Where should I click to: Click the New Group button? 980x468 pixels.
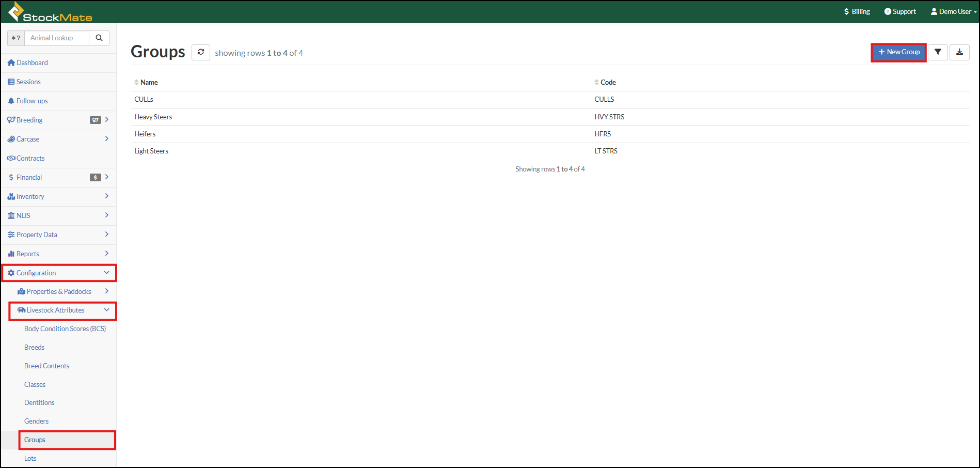tap(898, 52)
